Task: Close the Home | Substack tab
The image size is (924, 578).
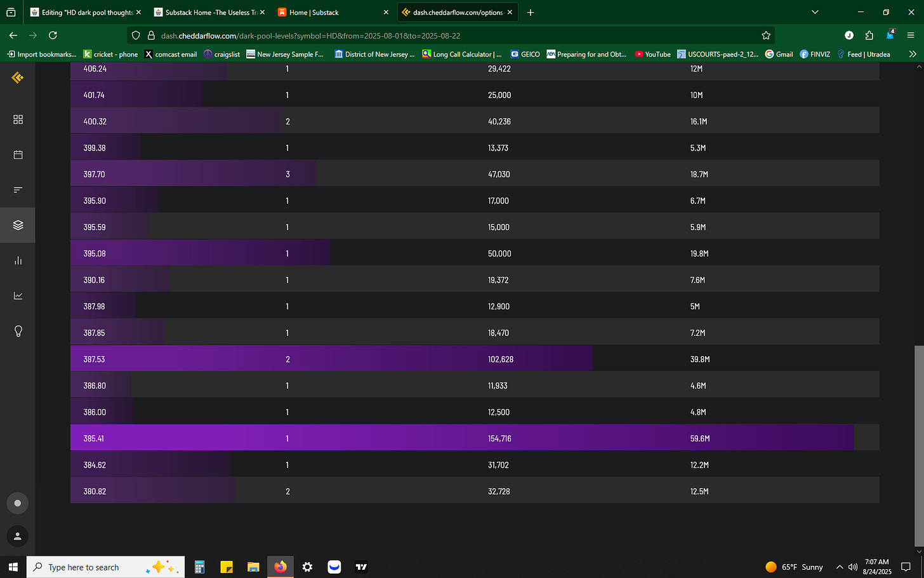Action: point(386,12)
